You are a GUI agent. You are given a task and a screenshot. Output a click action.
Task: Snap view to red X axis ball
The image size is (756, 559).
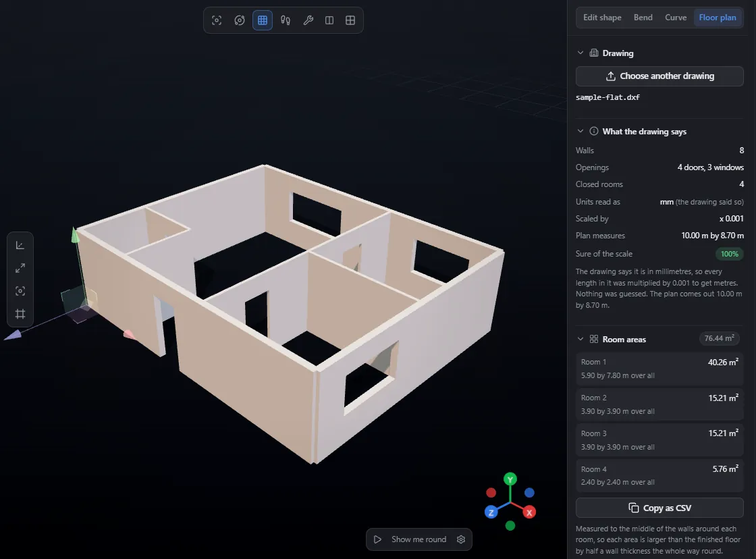pos(529,512)
